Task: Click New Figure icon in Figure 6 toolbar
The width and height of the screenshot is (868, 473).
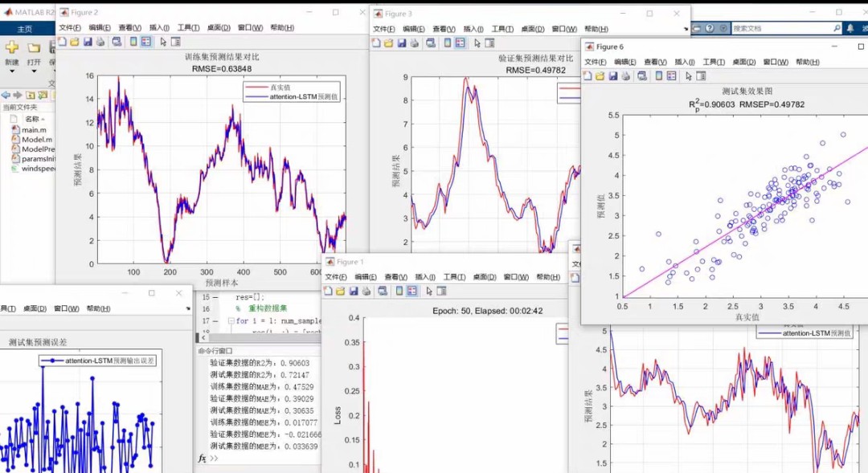Action: 588,76
